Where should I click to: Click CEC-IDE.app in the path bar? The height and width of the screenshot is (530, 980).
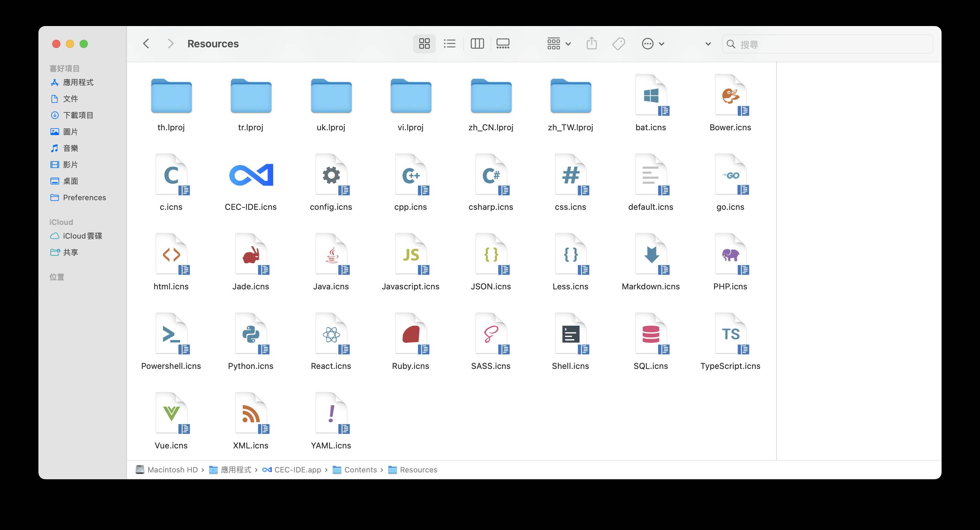292,470
